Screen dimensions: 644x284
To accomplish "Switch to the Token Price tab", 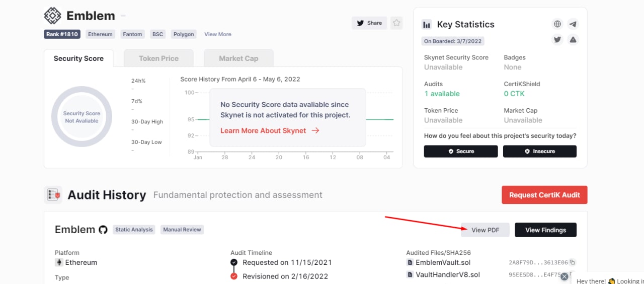I will click(158, 58).
